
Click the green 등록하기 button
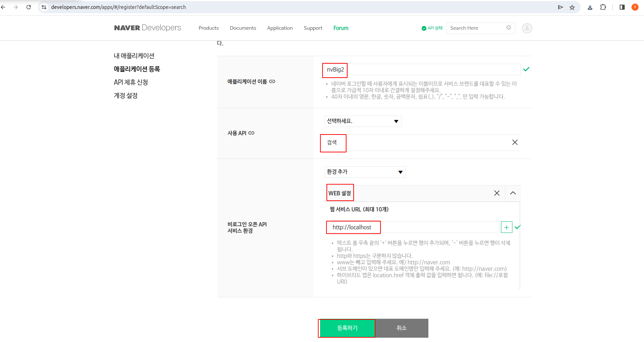(347, 328)
